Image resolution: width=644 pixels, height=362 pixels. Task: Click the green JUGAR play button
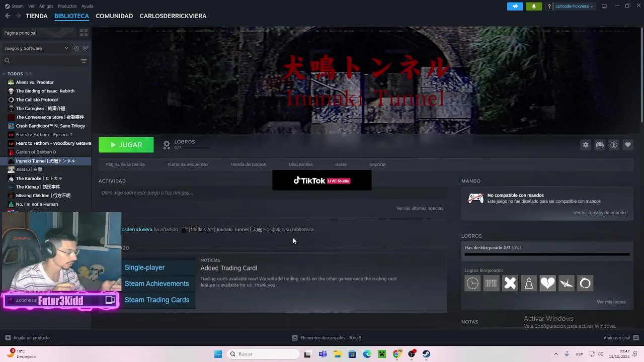click(126, 145)
